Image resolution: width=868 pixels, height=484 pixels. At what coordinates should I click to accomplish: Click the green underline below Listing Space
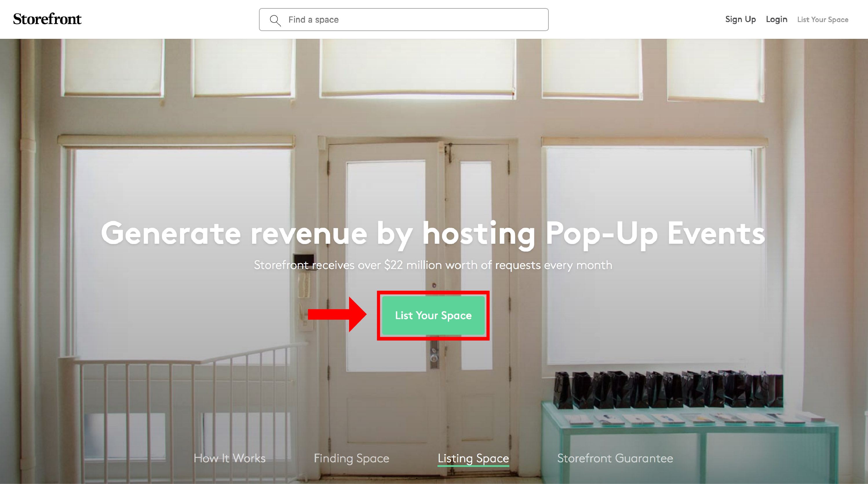[x=473, y=466]
